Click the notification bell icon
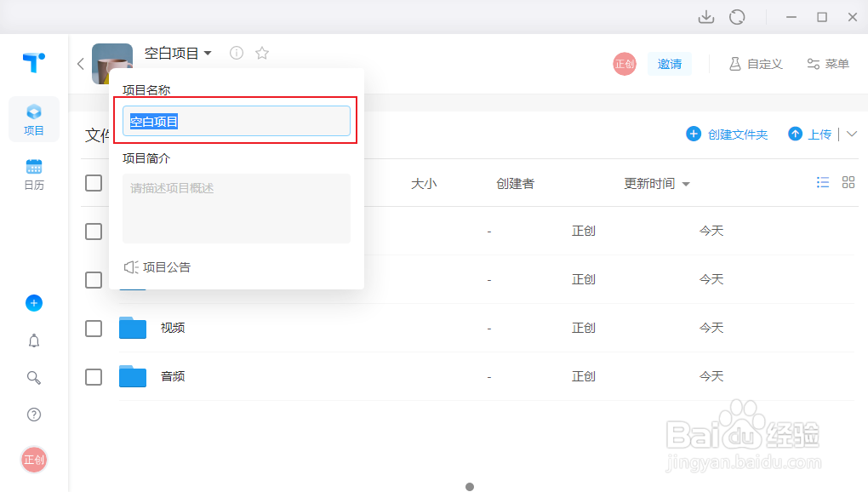 (x=34, y=340)
